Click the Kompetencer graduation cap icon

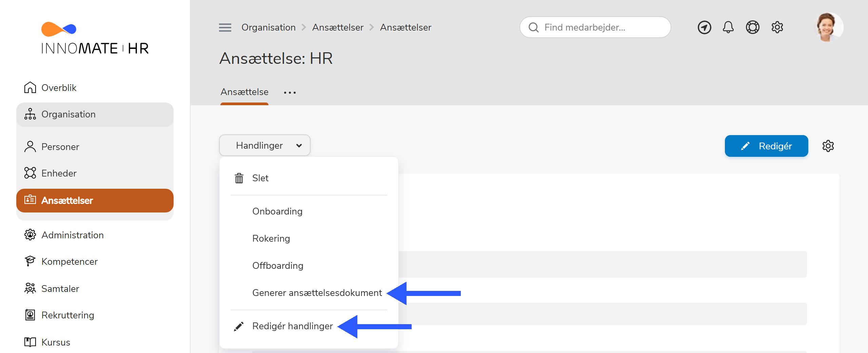coord(30,261)
